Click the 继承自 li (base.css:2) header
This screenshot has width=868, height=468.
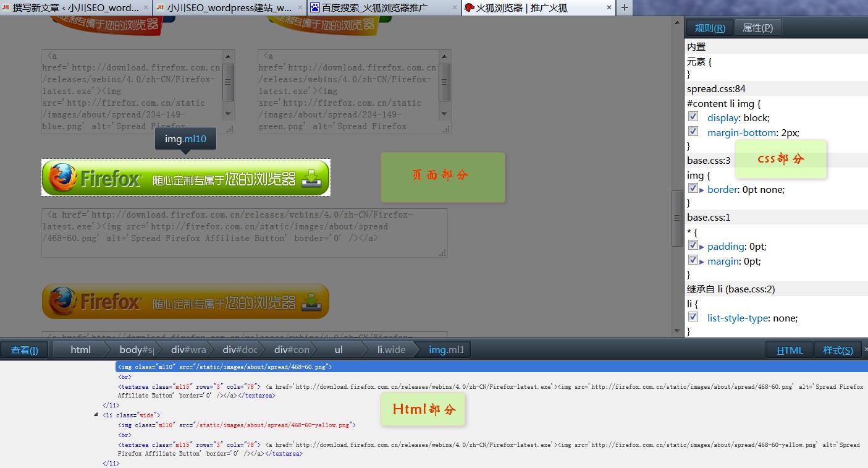pos(731,289)
